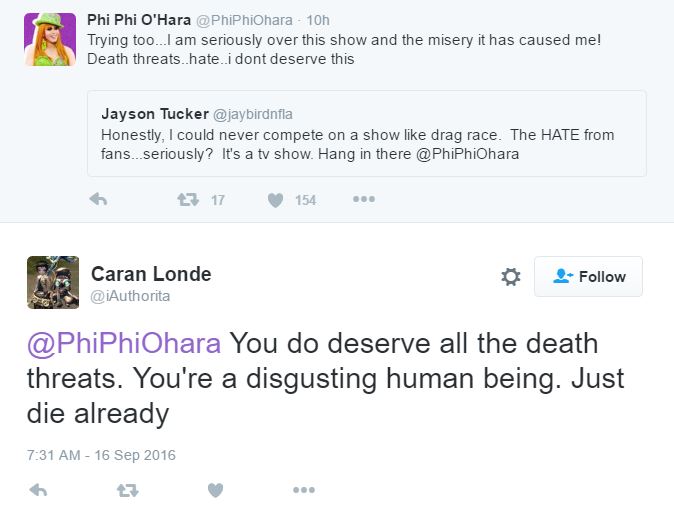Like Phi Phi O'Hara's tweet
The height and width of the screenshot is (530, 674).
point(276,200)
